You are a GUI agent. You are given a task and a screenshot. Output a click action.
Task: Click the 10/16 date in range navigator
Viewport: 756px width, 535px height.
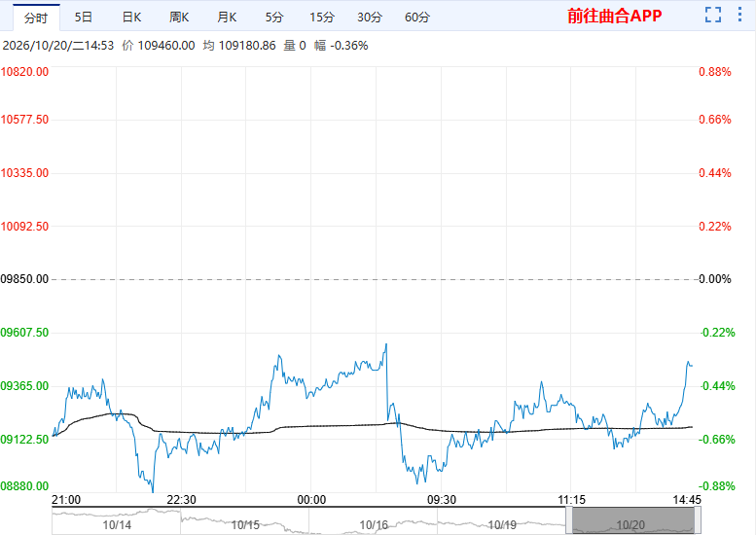click(x=374, y=525)
